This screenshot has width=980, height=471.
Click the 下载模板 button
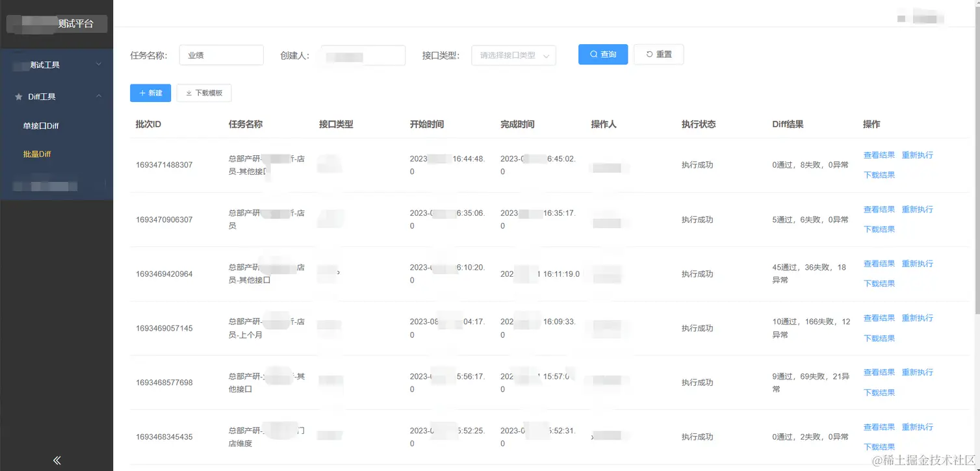[204, 93]
